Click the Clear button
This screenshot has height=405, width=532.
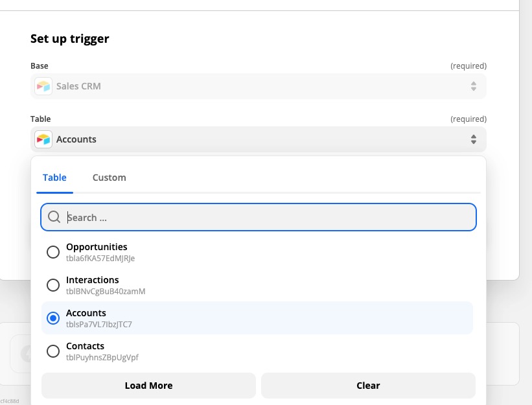click(x=368, y=386)
